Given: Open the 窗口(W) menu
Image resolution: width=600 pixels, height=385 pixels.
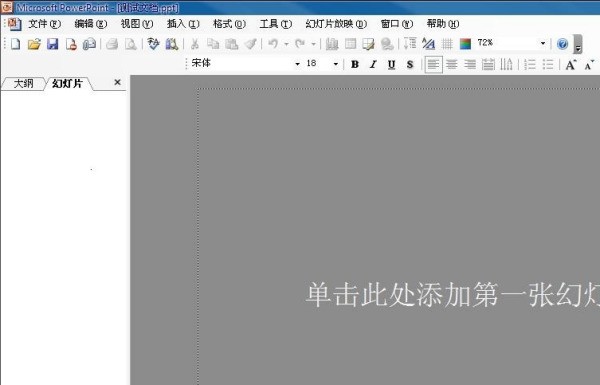Looking at the screenshot, I should point(396,24).
